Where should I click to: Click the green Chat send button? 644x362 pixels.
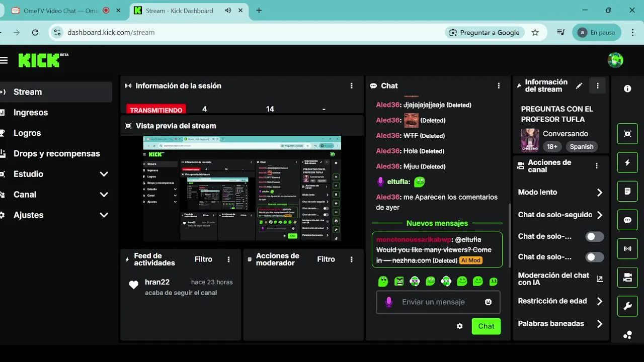click(x=486, y=326)
